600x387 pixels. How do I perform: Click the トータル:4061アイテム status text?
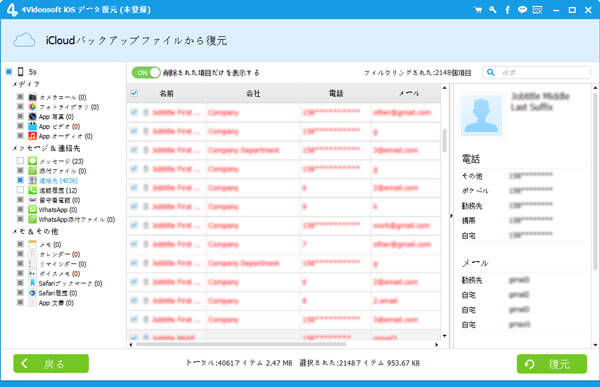click(x=239, y=363)
